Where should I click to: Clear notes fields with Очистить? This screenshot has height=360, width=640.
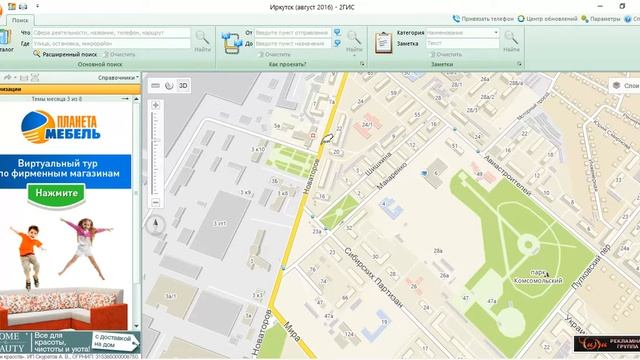[x=446, y=54]
